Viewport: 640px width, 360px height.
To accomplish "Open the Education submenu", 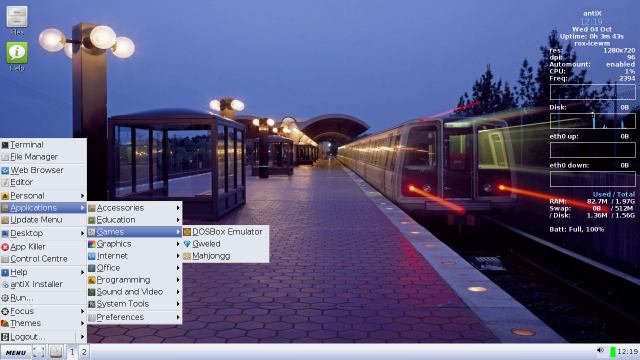I will click(x=134, y=220).
